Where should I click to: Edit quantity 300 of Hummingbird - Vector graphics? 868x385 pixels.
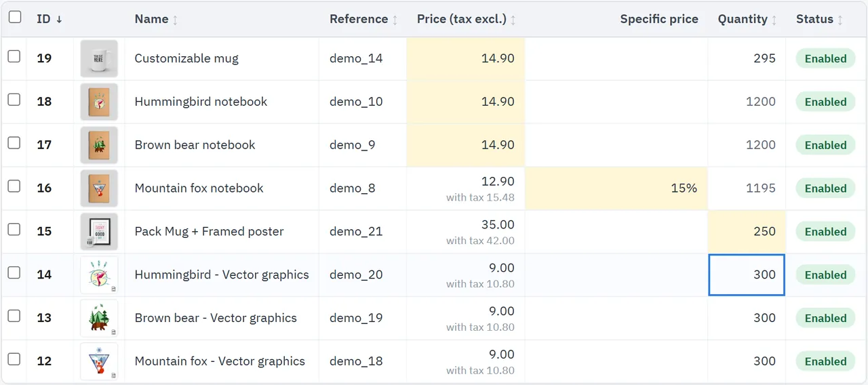click(747, 275)
